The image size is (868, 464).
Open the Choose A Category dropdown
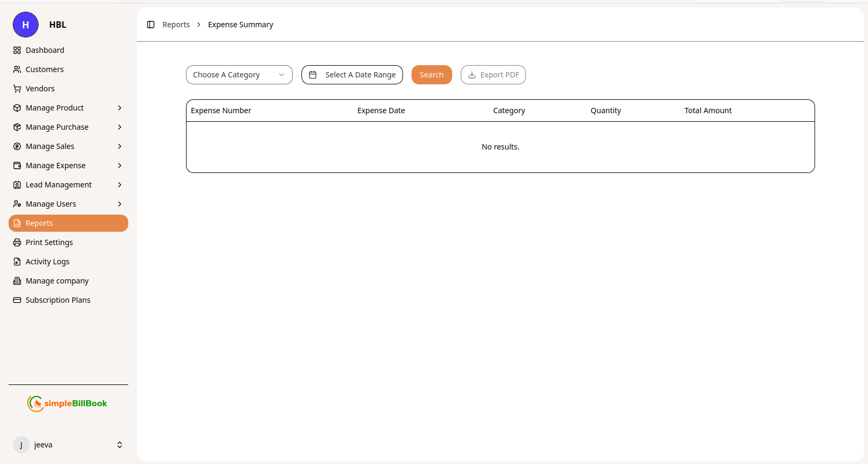tap(239, 75)
